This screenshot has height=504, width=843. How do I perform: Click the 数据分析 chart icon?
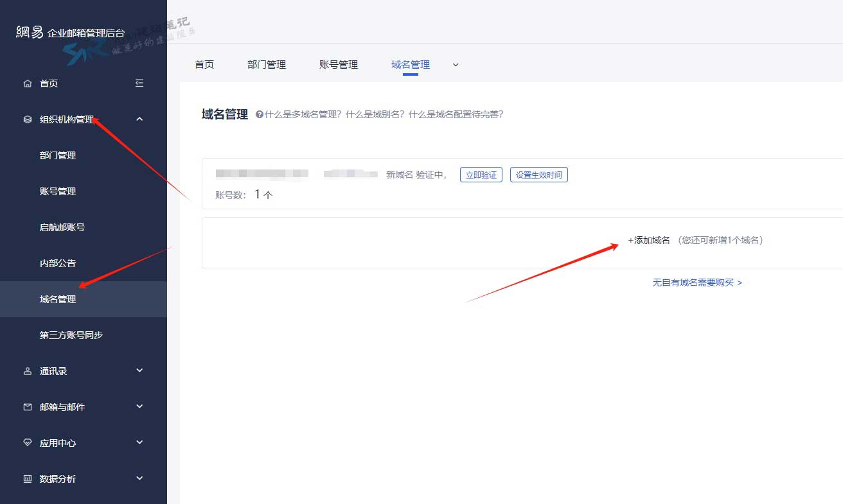coord(27,479)
